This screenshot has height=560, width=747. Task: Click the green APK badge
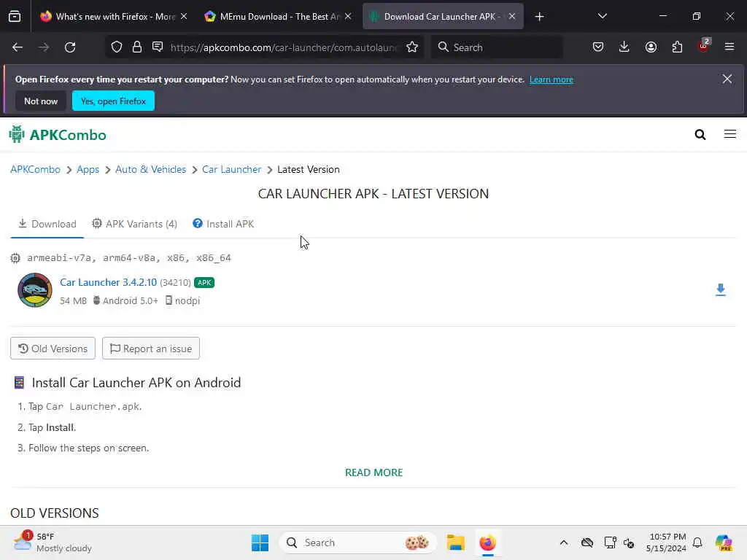204,282
